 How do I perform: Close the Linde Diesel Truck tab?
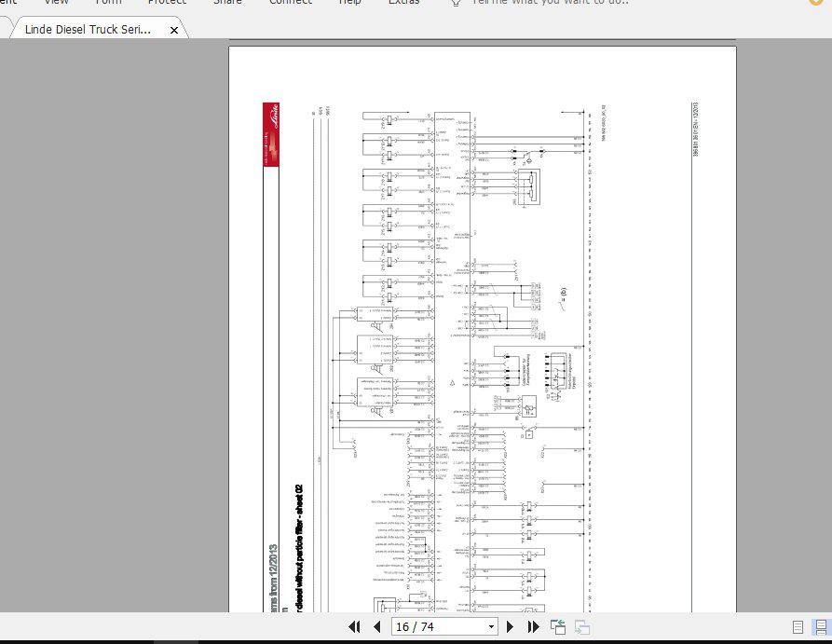click(x=174, y=30)
